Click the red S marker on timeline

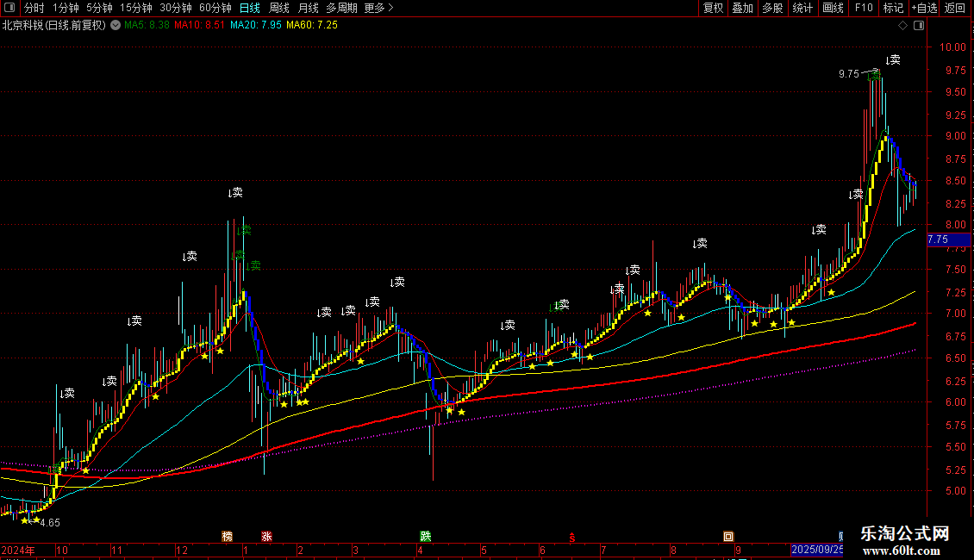[x=572, y=537]
